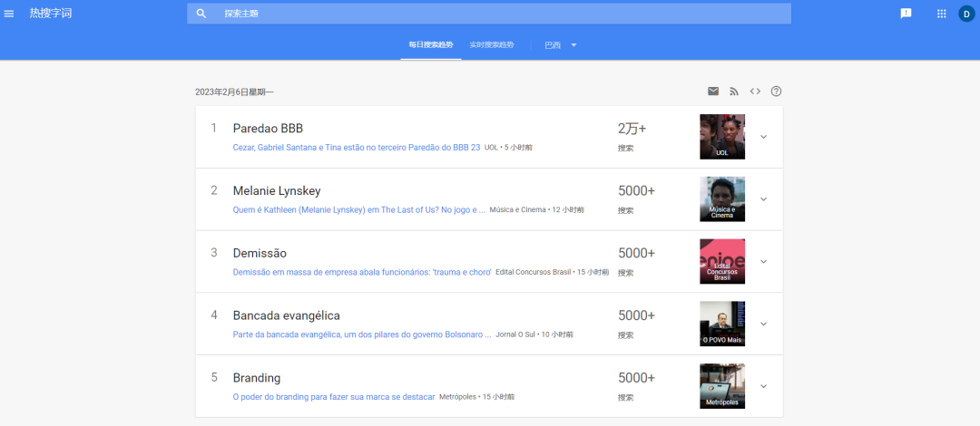Screen dimensions: 980x426
Task: Click 'Edital Concursos Brasil • 15 小时前' source text
Action: point(552,272)
